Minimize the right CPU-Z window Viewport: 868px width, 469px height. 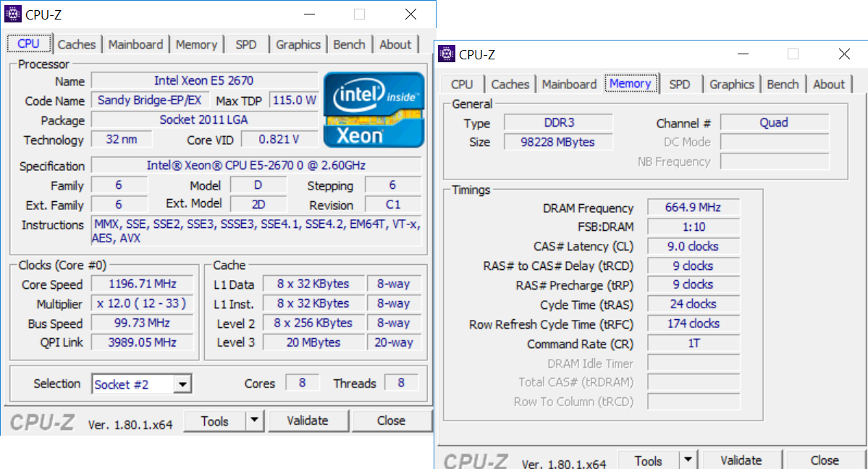tap(743, 54)
